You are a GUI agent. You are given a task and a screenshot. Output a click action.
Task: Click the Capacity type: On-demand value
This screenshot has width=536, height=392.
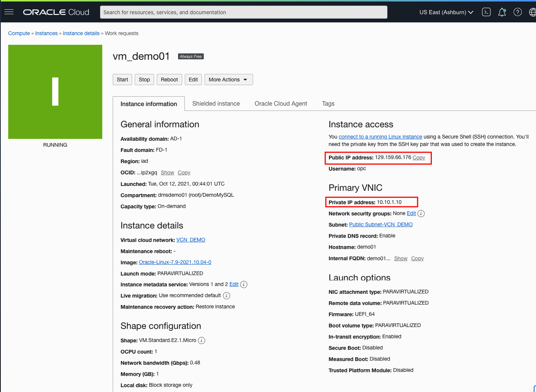click(172, 206)
